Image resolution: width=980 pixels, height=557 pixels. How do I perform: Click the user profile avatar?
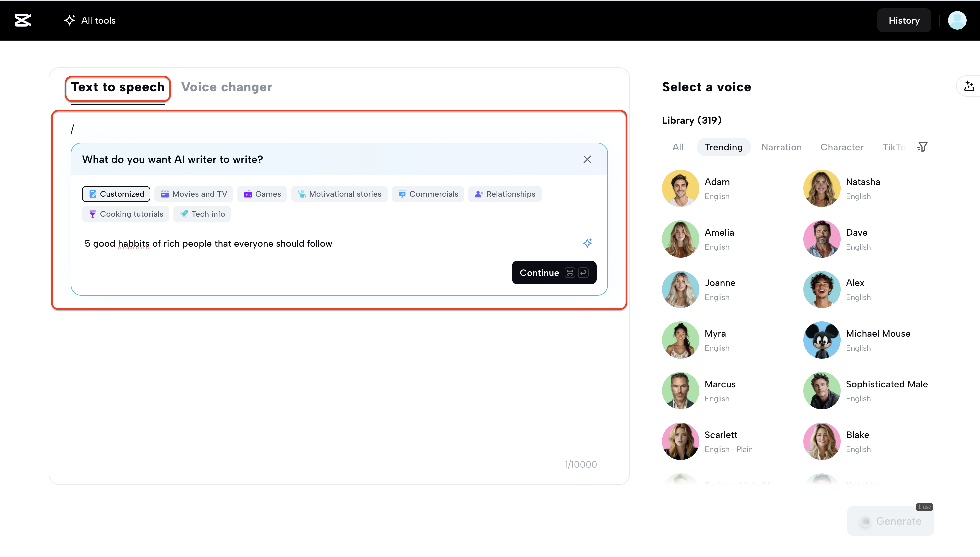tap(957, 20)
